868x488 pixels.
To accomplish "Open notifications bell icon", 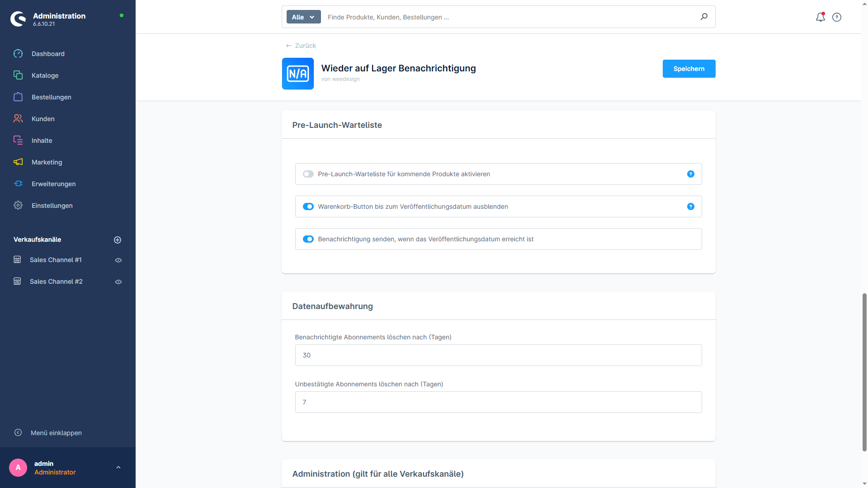I will tap(821, 17).
